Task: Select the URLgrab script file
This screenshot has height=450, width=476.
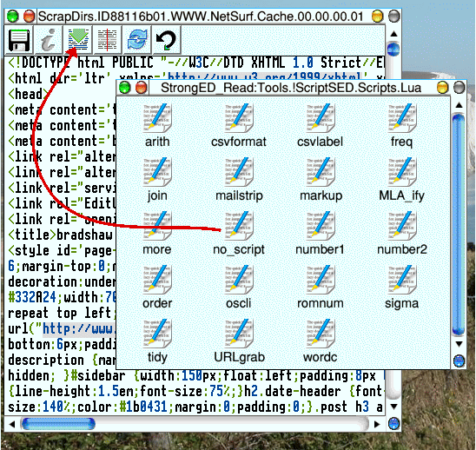Action: (239, 341)
